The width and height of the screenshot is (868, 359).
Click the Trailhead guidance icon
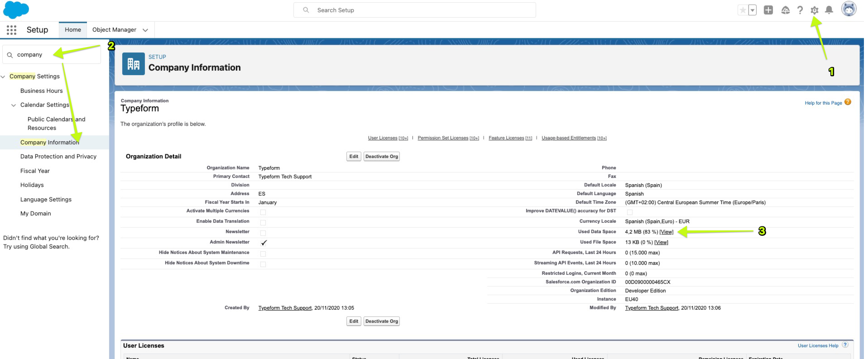coord(786,10)
